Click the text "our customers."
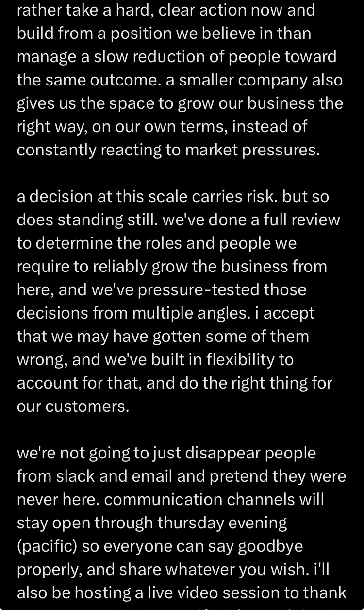This screenshot has height=610, width=364. coord(73,406)
